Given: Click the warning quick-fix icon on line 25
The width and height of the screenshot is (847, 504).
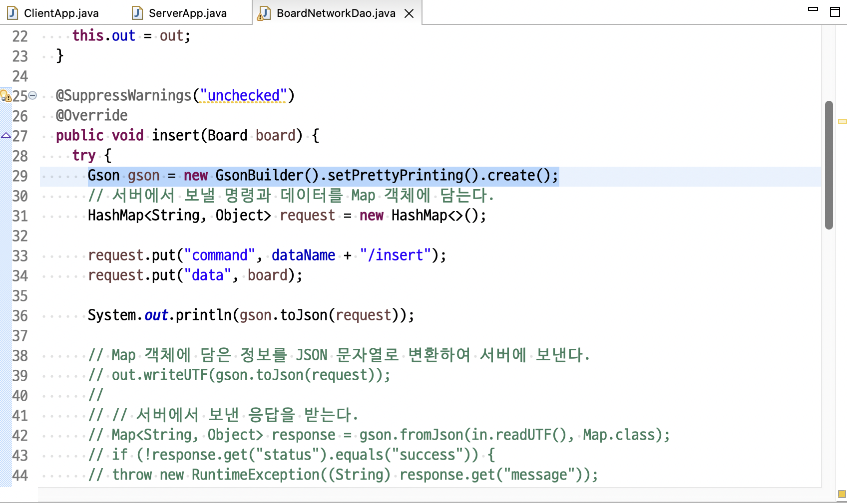Looking at the screenshot, I should [x=5, y=95].
